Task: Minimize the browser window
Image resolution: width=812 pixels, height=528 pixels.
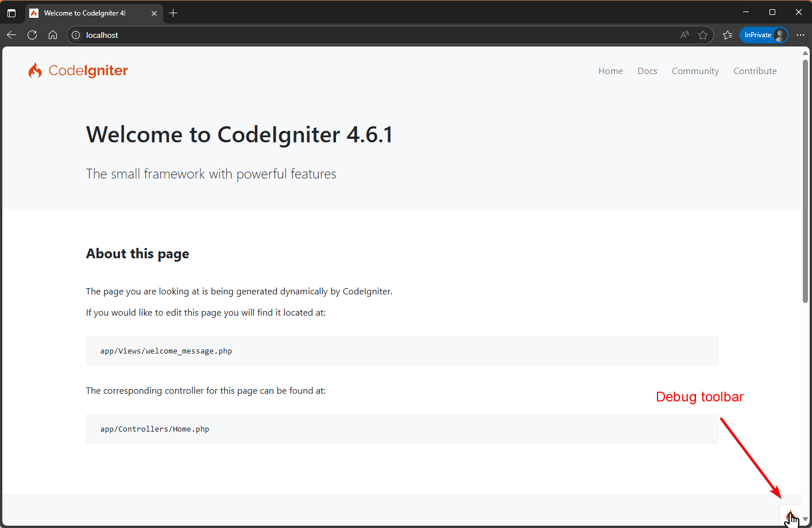Action: pyautogui.click(x=746, y=12)
